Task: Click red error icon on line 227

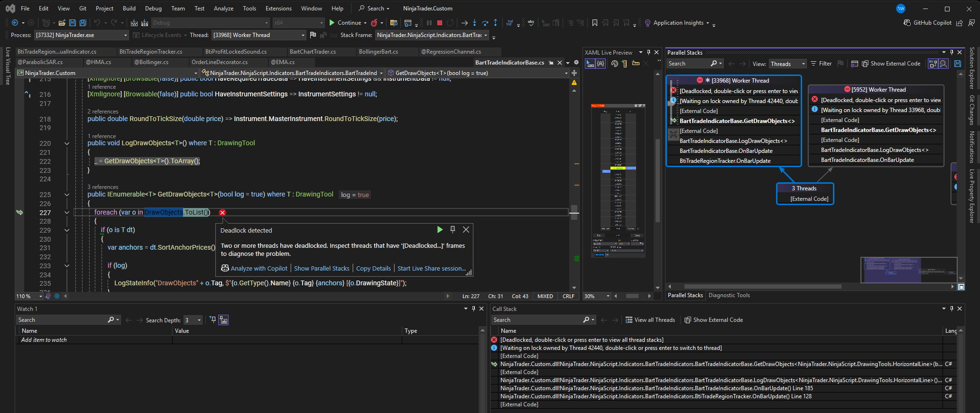Action: [222, 213]
